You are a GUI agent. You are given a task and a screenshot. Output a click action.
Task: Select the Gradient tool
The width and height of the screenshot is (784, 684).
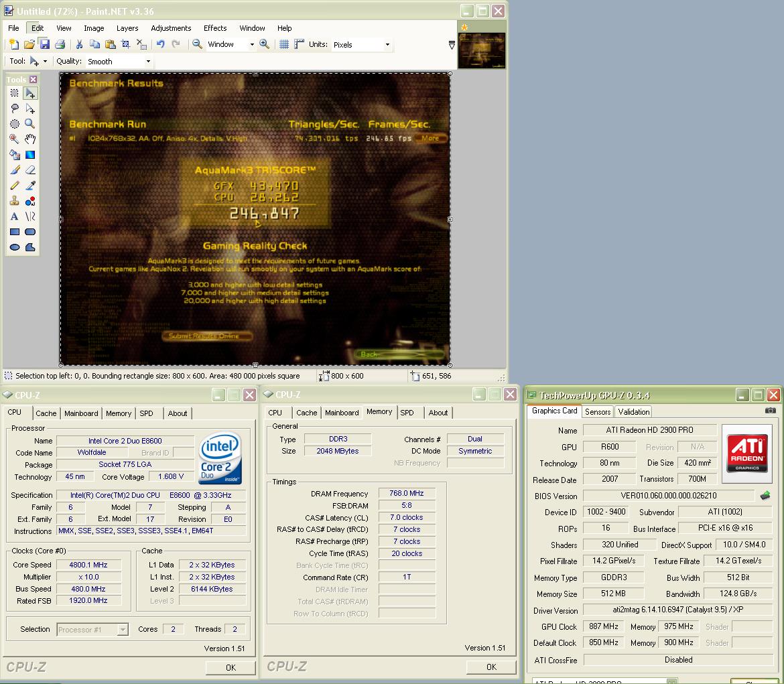[30, 155]
